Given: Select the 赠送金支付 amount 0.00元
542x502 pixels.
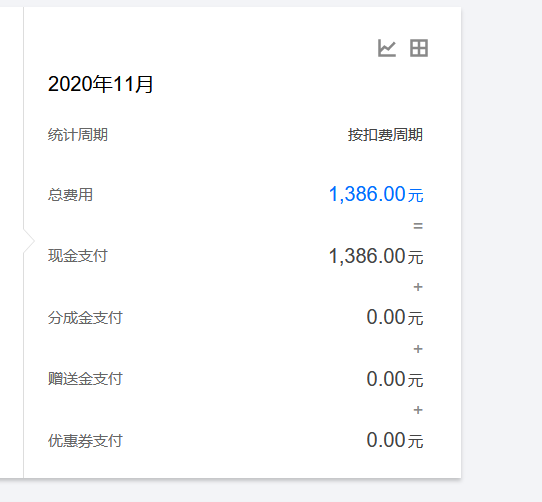Looking at the screenshot, I should [395, 379].
